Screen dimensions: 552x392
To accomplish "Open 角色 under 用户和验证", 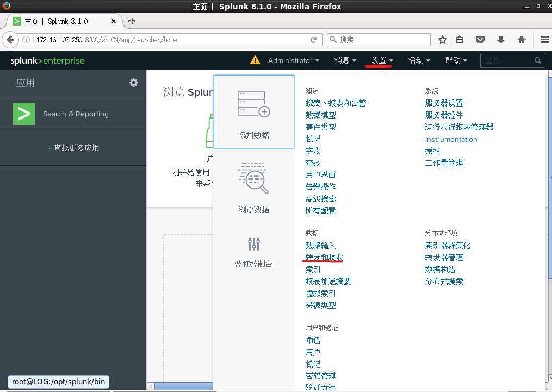I will click(x=313, y=340).
